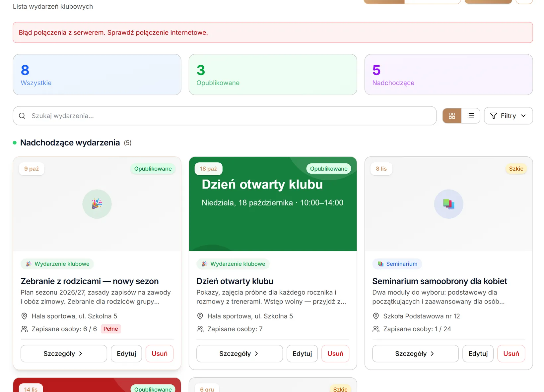This screenshot has width=544, height=392.
Task: Click the Opublikowane badge on Zebranie card
Action: 153,169
